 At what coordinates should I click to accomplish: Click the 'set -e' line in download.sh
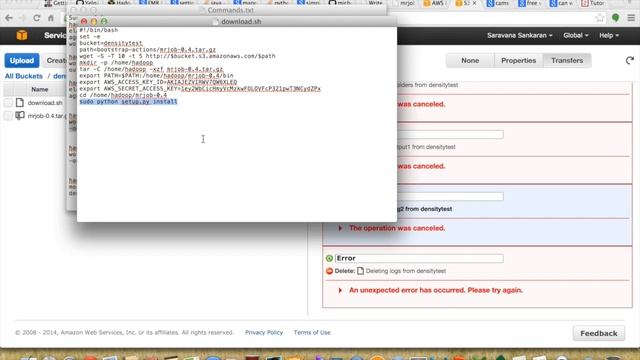coord(90,37)
